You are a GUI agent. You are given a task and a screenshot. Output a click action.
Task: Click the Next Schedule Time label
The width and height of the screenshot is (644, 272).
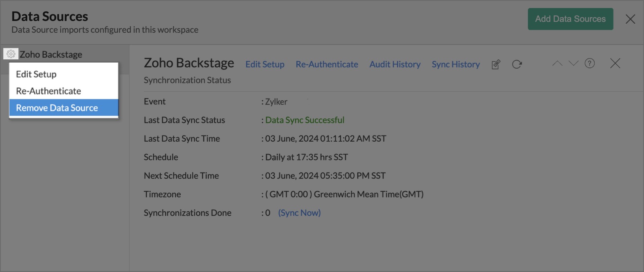tap(181, 175)
